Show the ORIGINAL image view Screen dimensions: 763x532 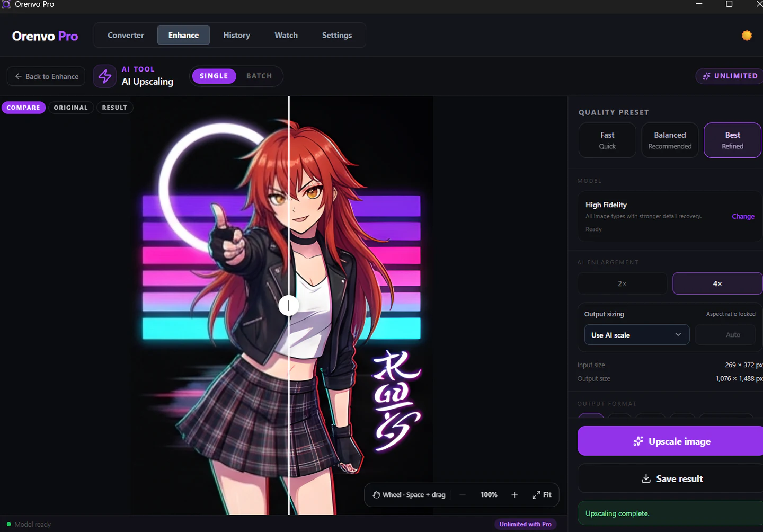pyautogui.click(x=70, y=108)
